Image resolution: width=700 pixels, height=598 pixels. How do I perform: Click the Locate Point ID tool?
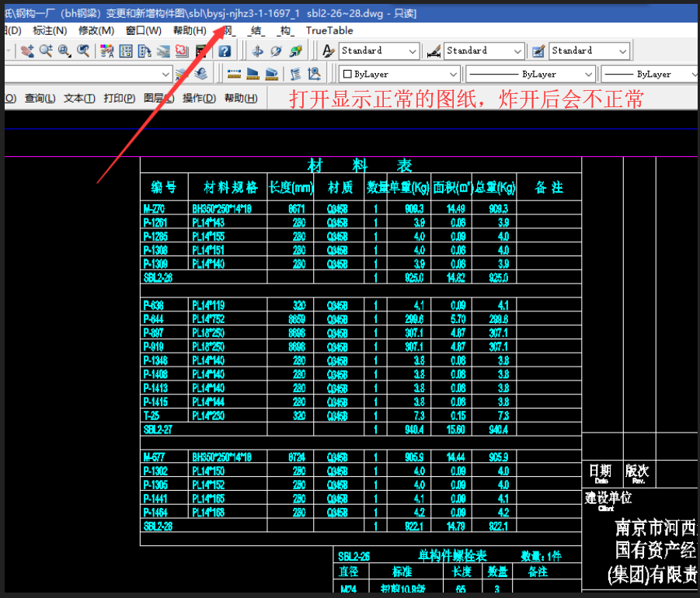315,74
